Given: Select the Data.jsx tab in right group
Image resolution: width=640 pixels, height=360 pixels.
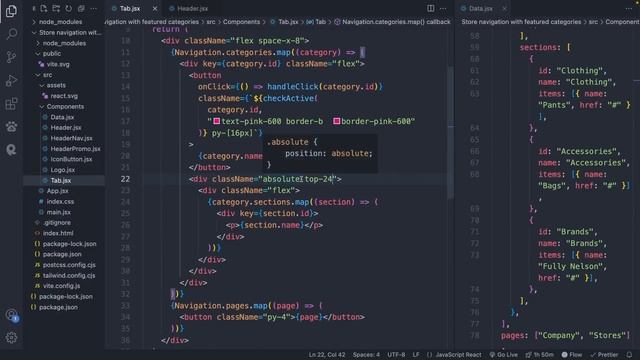Looking at the screenshot, I should 480,8.
